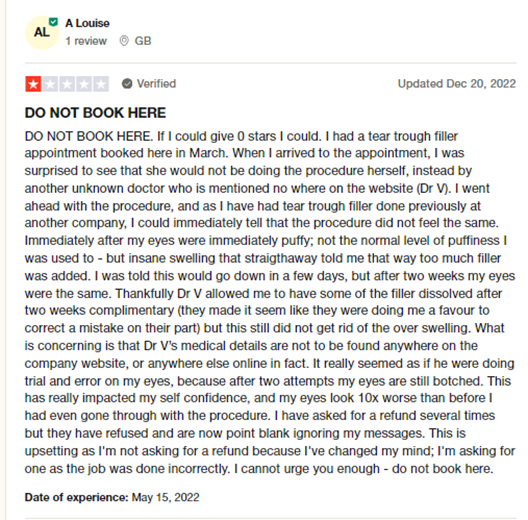The width and height of the screenshot is (528, 520).
Task: Click the fifth grey rating star
Action: [101, 84]
